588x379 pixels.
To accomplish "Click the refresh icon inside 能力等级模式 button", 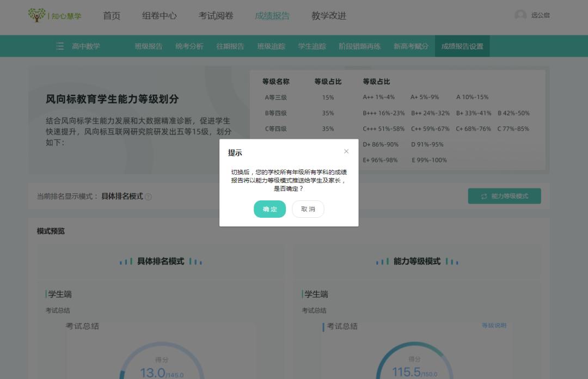I will tap(483, 196).
